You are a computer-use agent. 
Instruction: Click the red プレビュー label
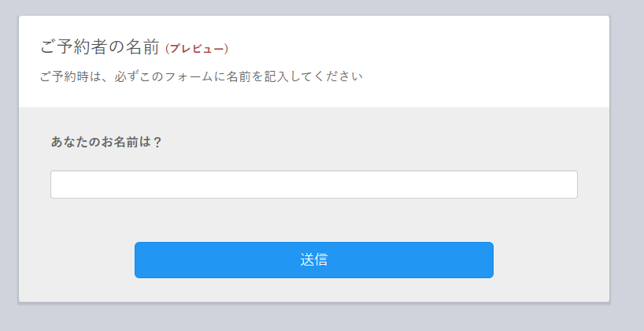[197, 49]
